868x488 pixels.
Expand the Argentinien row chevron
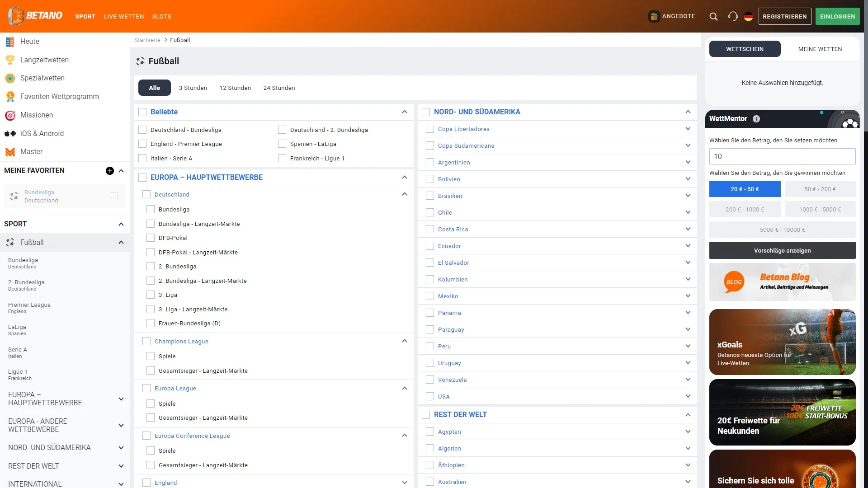coord(688,162)
